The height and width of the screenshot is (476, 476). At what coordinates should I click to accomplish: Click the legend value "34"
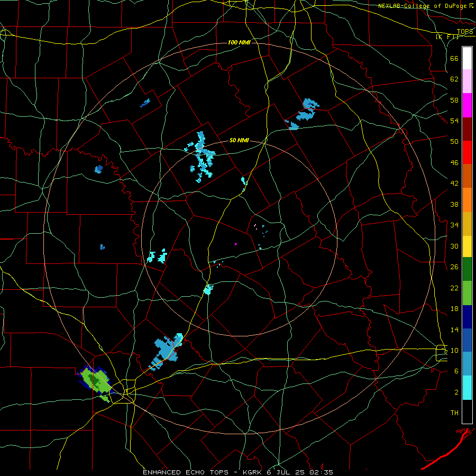454,225
